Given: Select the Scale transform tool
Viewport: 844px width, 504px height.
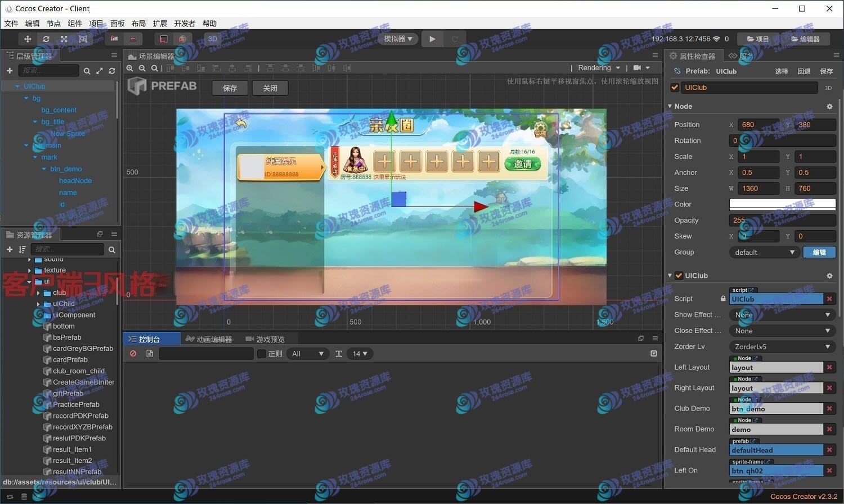Looking at the screenshot, I should (64, 39).
